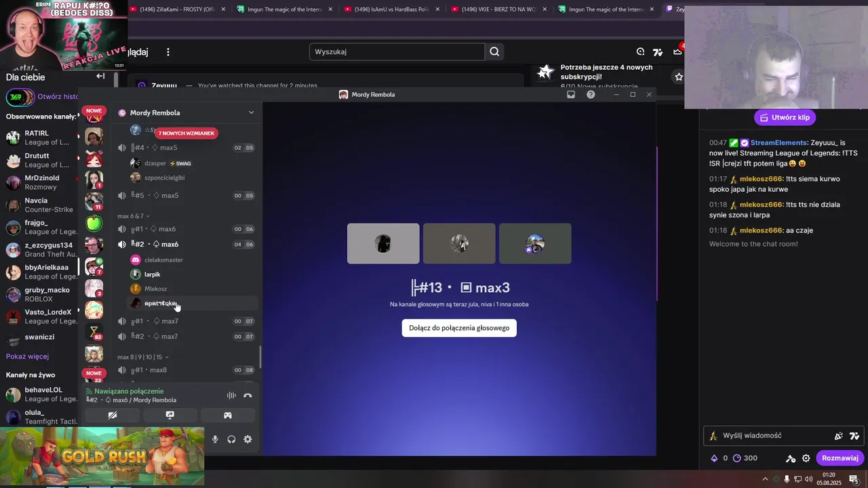Screen dimensions: 868x488
Task: Open Twitch channel points 300 balance
Action: pos(744,458)
